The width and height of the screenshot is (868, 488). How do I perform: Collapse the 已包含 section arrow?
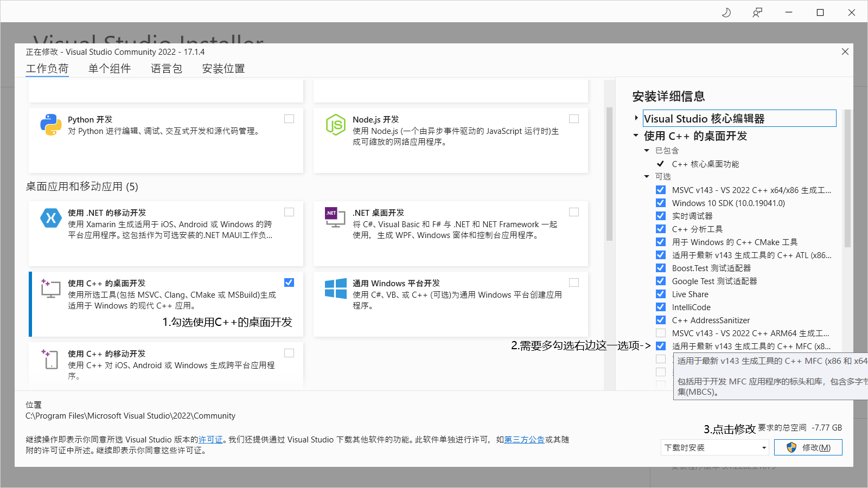(647, 151)
